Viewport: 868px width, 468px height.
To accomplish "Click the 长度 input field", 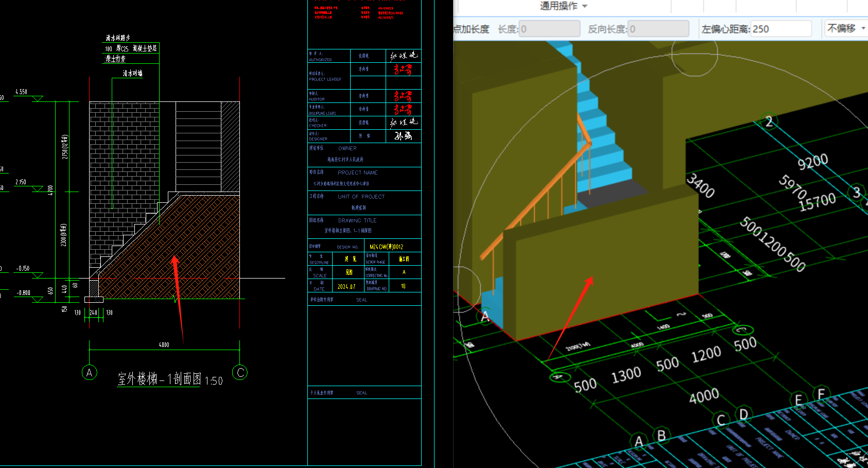I will click(x=550, y=29).
